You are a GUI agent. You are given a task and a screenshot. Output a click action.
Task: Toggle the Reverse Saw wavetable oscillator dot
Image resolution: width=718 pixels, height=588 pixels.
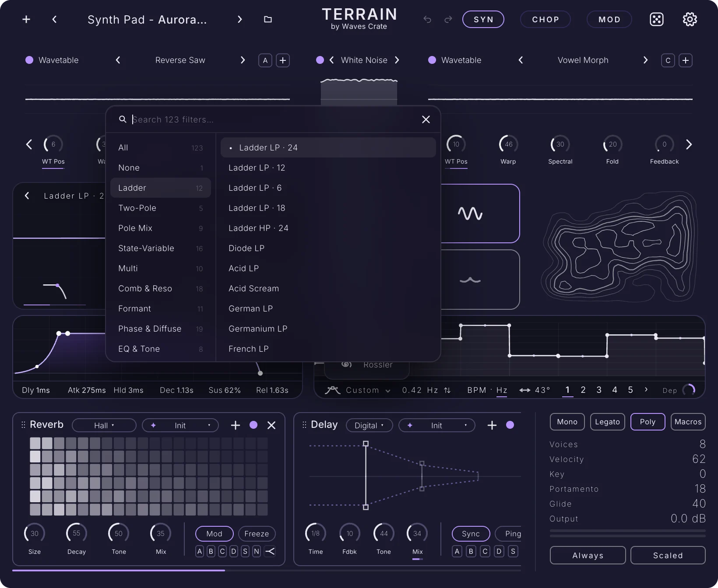(x=29, y=60)
